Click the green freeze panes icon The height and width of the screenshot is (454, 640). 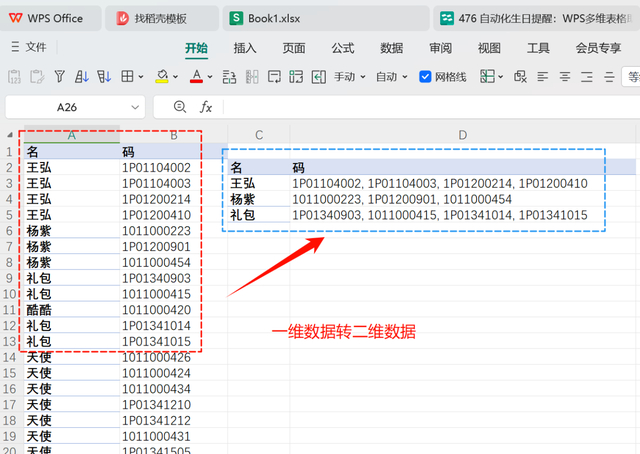pyautogui.click(x=487, y=76)
